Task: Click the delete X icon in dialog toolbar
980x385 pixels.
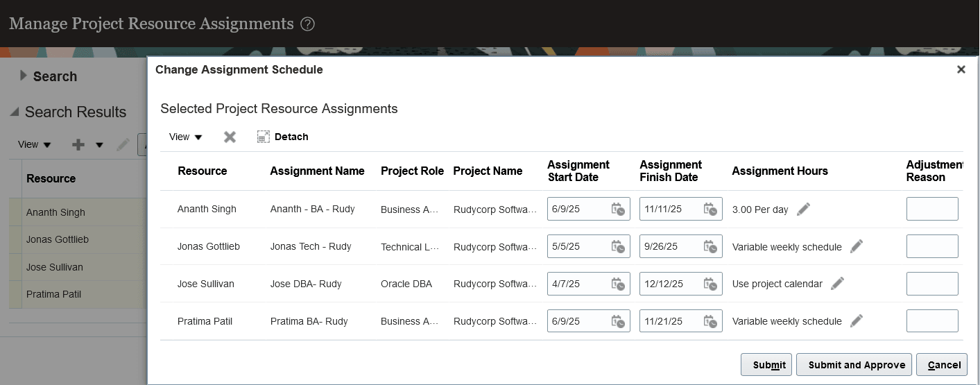Action: click(230, 137)
